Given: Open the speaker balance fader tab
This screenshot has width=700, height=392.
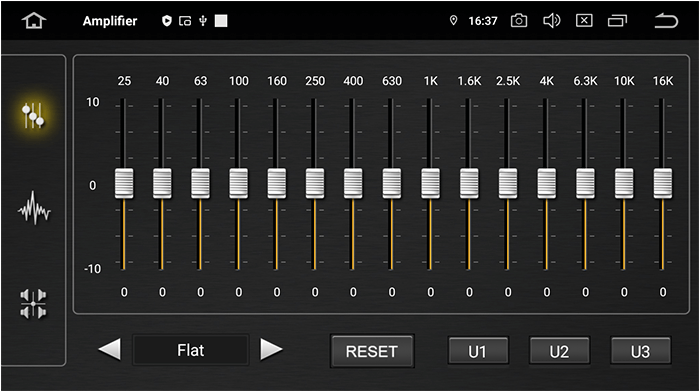Looking at the screenshot, I should (x=33, y=304).
